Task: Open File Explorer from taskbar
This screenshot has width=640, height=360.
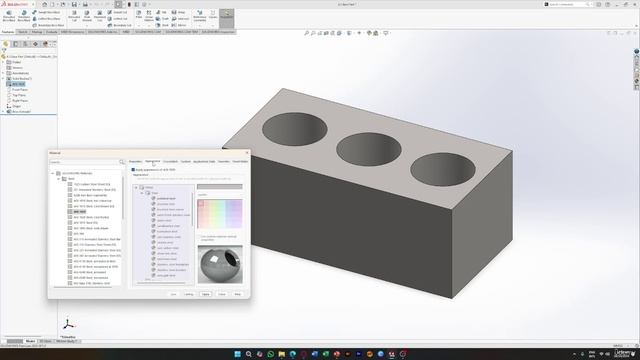Action: click(x=282, y=354)
